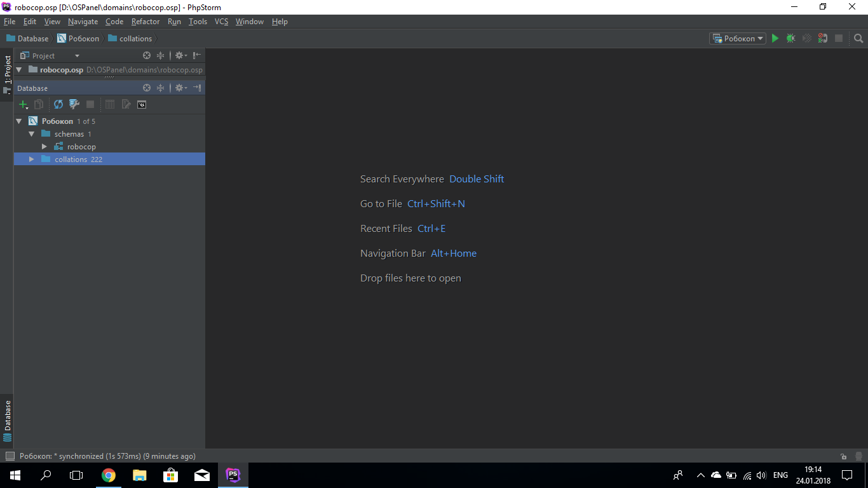
Task: Run the Робокоп configuration
Action: [775, 38]
